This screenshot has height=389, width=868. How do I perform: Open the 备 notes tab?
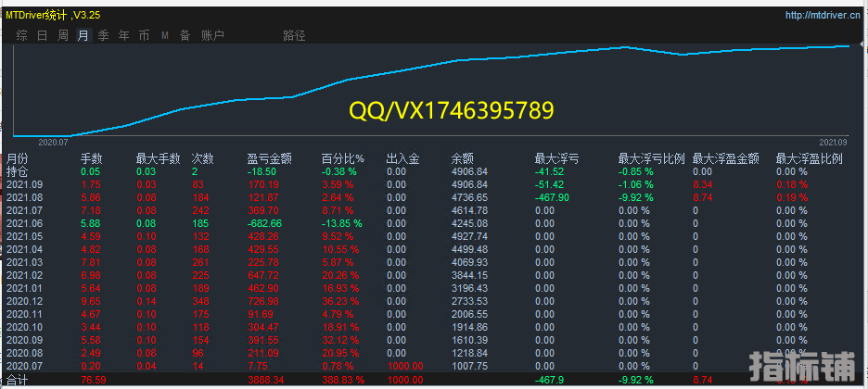[185, 36]
